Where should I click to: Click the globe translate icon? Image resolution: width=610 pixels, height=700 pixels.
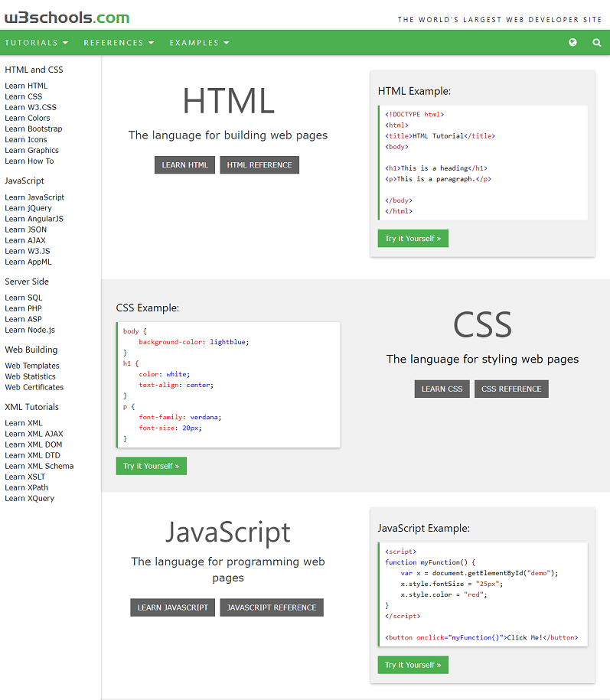point(572,42)
